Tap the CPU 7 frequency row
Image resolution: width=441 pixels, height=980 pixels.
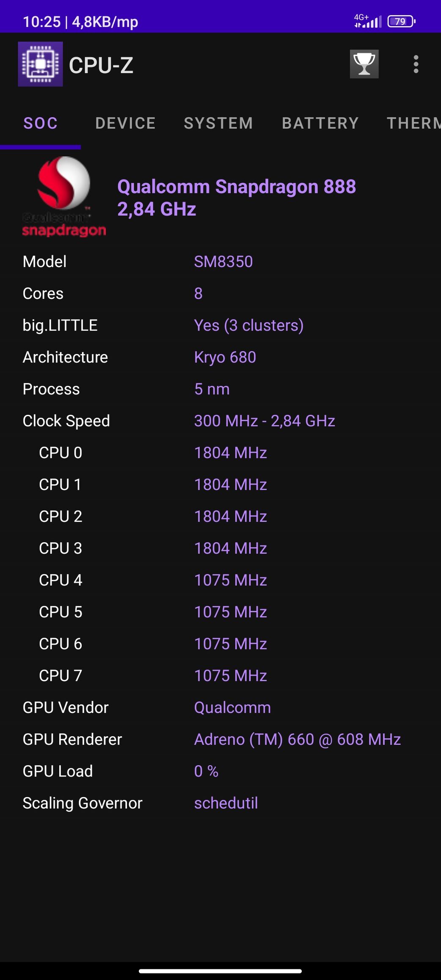point(220,676)
